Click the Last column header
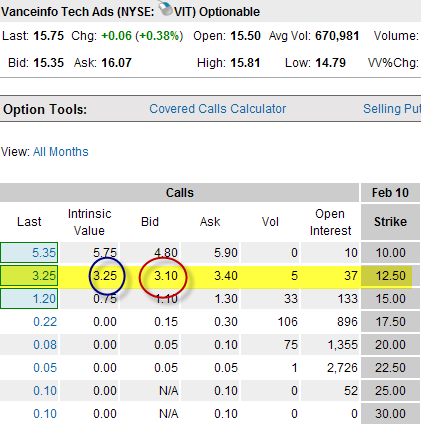 tap(29, 222)
